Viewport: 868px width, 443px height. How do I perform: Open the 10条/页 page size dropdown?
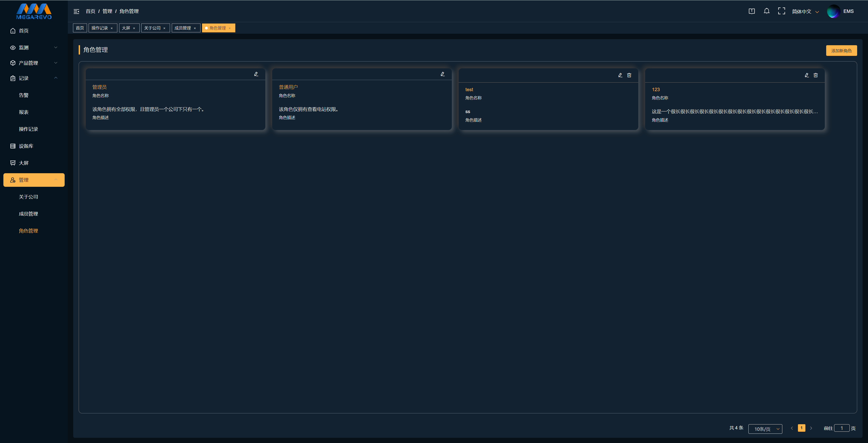tap(765, 429)
